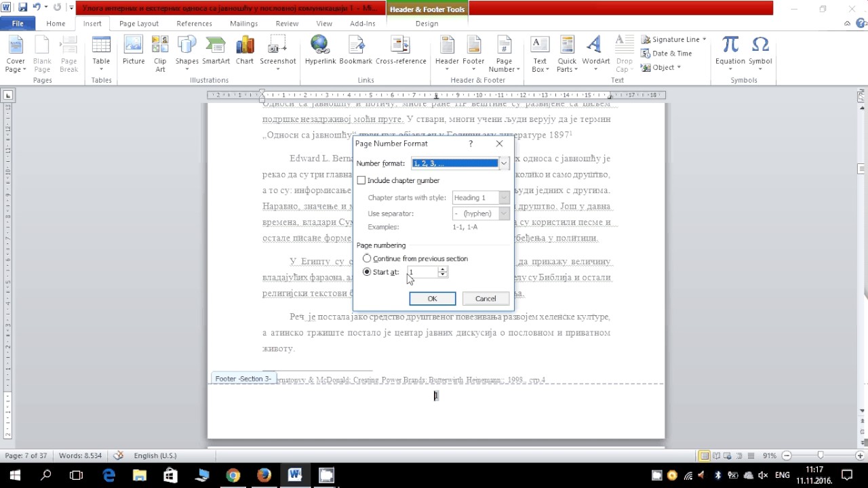Viewport: 868px width, 488px height.
Task: Insert Date & Time
Action: [x=667, y=54]
